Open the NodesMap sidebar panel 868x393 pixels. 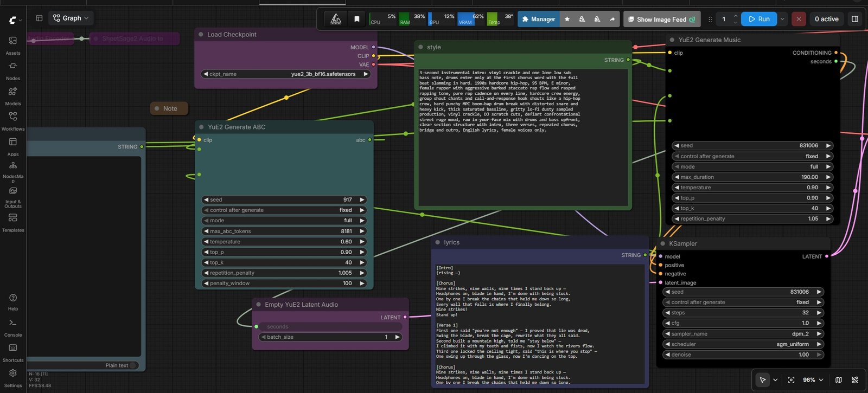(13, 171)
